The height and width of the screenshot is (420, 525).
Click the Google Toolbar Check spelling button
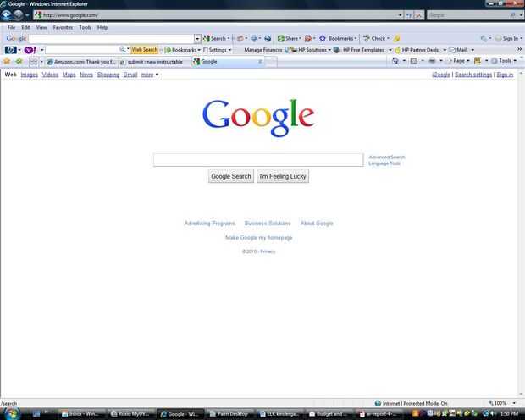(376, 38)
